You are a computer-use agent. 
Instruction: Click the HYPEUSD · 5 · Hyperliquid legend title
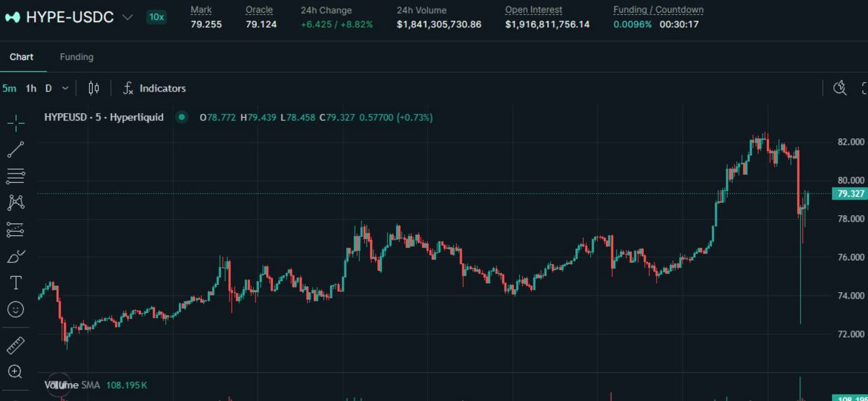click(104, 117)
